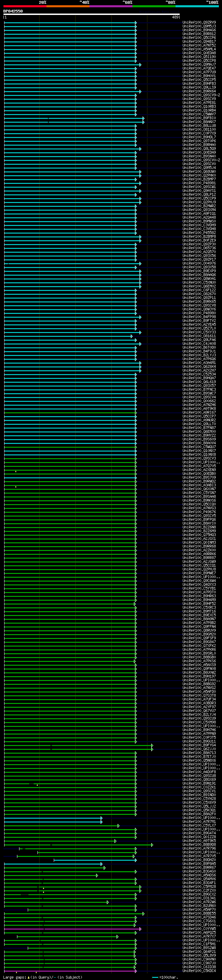Select the UniRef100_A7QE47 label
Screen dimensions: 222x980
(199, 68)
